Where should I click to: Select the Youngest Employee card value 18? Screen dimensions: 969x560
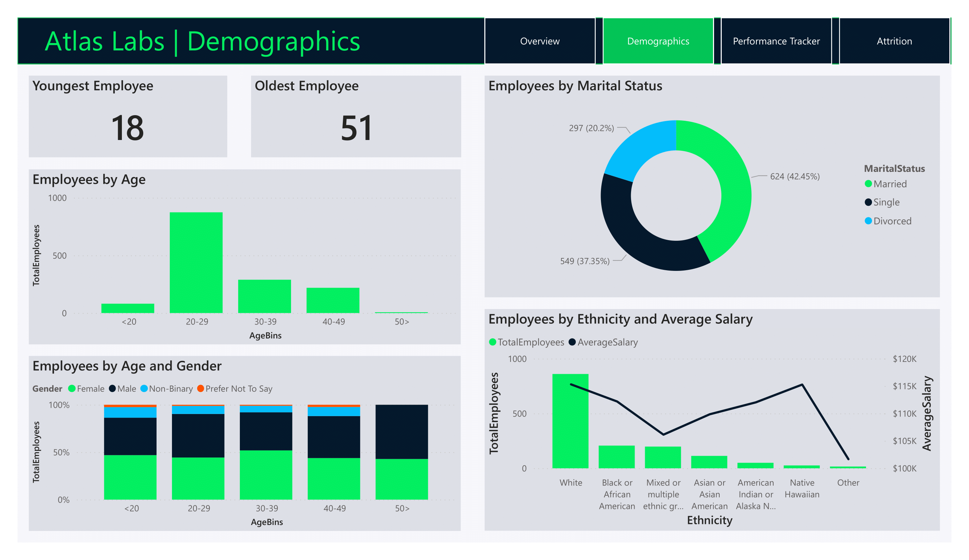click(x=127, y=128)
